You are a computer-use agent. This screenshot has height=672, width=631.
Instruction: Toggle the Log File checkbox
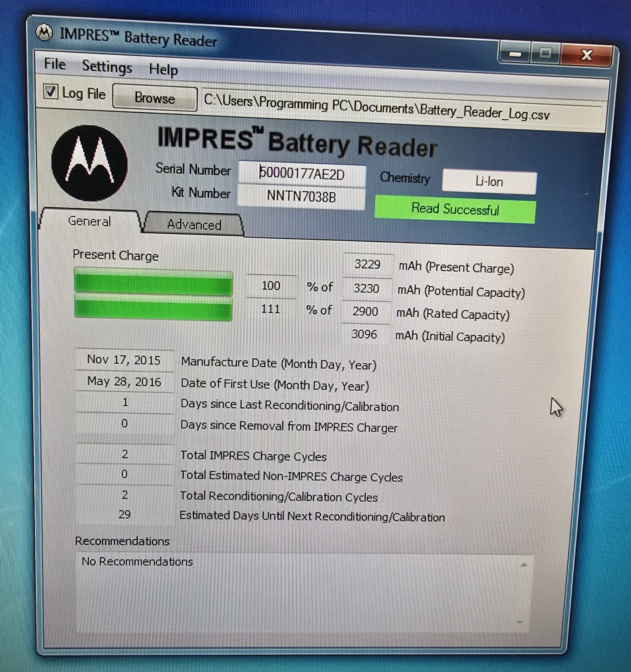pyautogui.click(x=51, y=92)
